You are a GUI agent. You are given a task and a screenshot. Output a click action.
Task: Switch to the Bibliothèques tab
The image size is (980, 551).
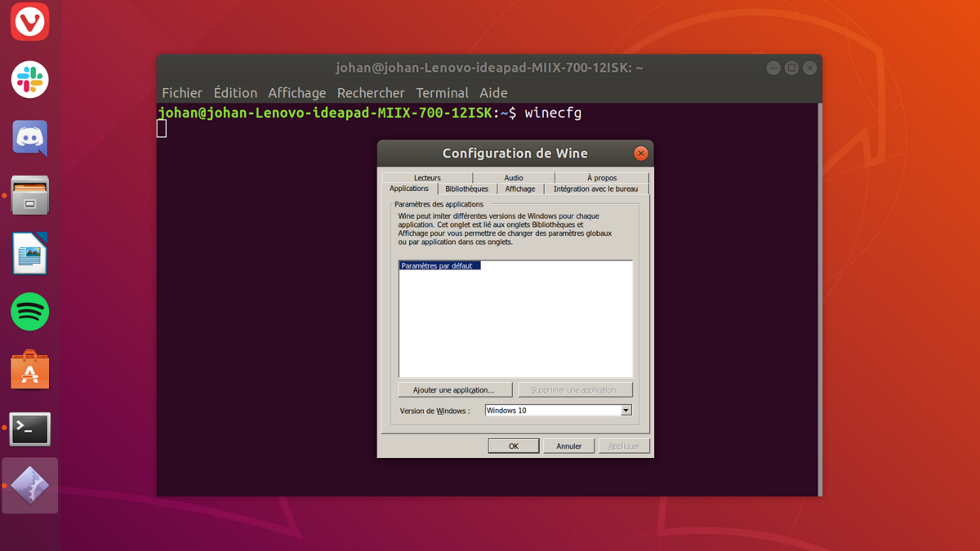coord(467,189)
